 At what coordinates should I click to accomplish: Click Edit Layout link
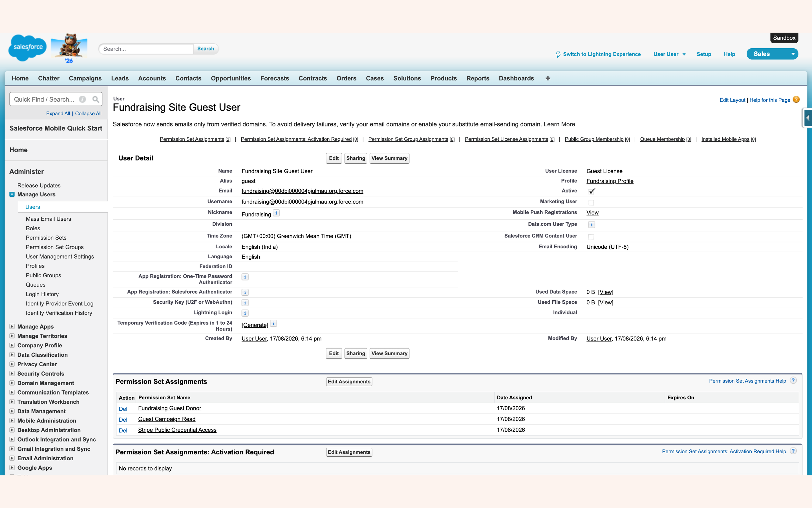click(732, 100)
